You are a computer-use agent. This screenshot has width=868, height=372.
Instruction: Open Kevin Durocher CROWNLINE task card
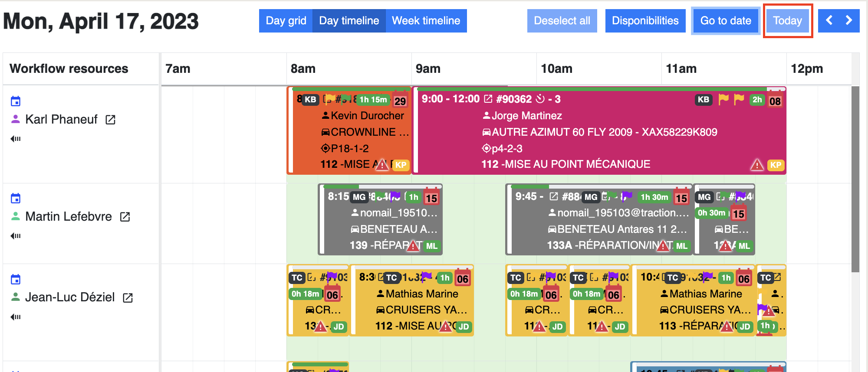349,131
